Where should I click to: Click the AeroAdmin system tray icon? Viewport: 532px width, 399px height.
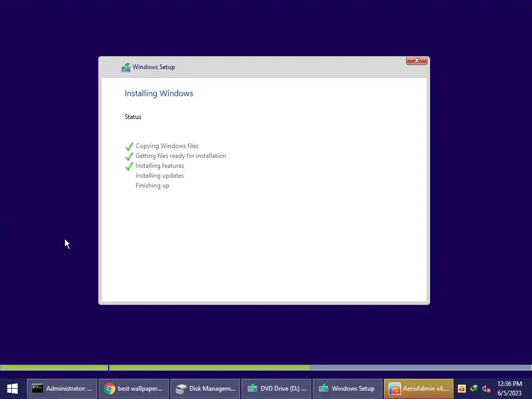coord(462,389)
